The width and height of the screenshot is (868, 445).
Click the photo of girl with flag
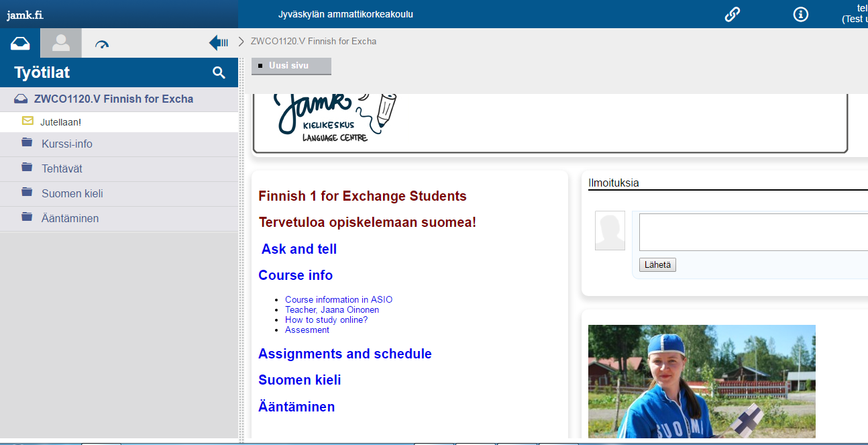[x=701, y=381]
